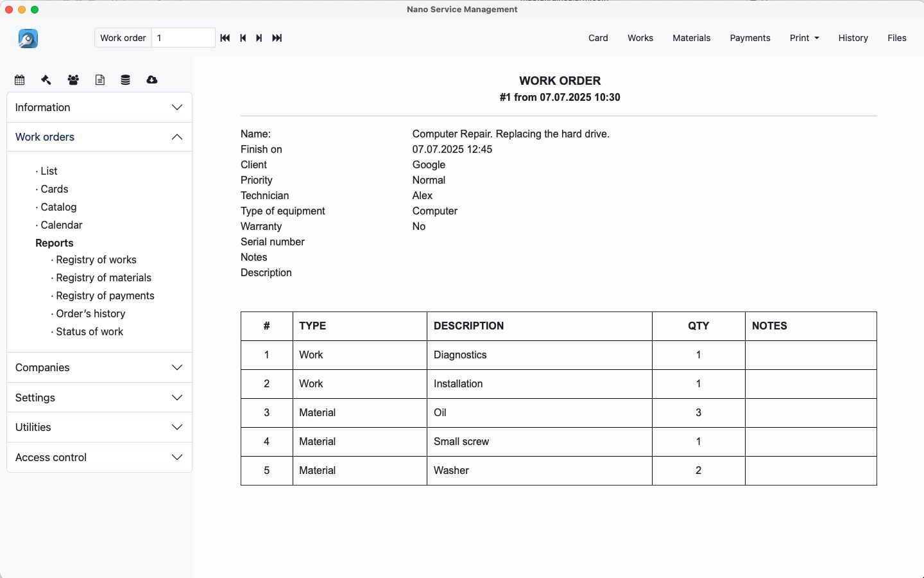Click the QTY column header
The width and height of the screenshot is (924, 578).
point(699,326)
